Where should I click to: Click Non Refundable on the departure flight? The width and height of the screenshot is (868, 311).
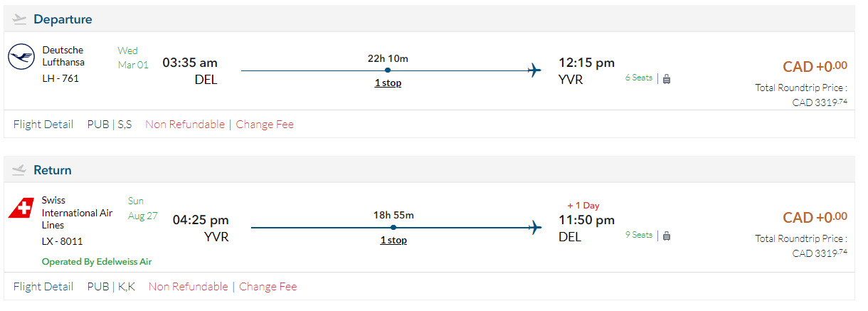(185, 125)
